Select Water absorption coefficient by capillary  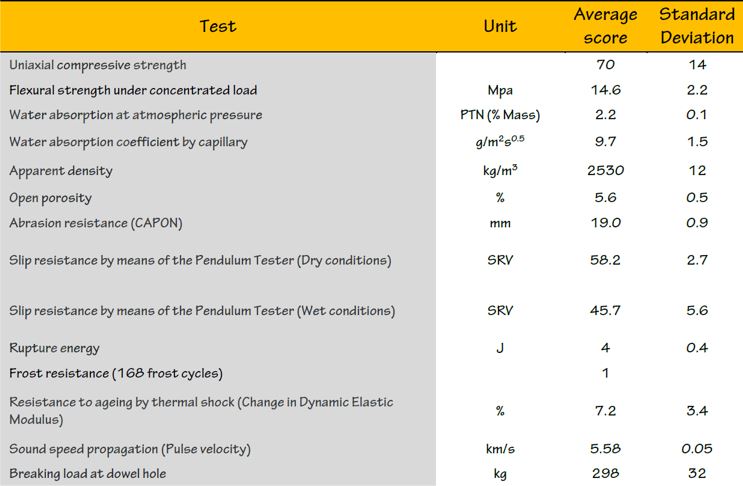click(x=128, y=142)
